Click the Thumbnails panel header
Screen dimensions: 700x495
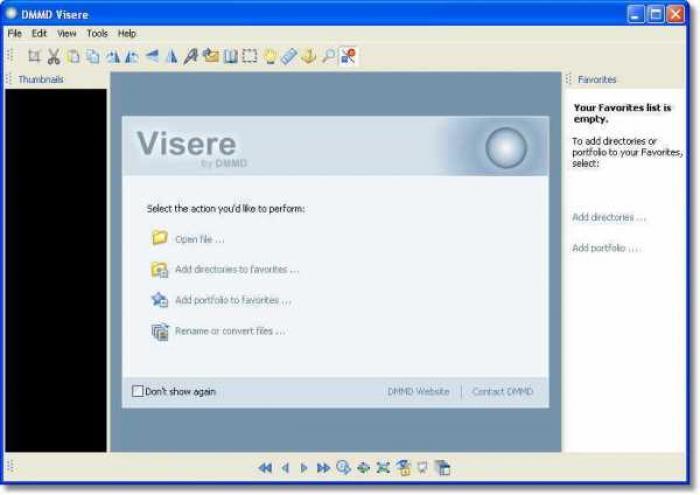41,79
